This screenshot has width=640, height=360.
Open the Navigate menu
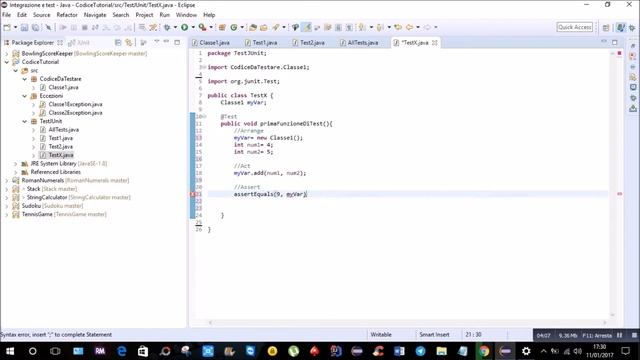[x=95, y=15]
